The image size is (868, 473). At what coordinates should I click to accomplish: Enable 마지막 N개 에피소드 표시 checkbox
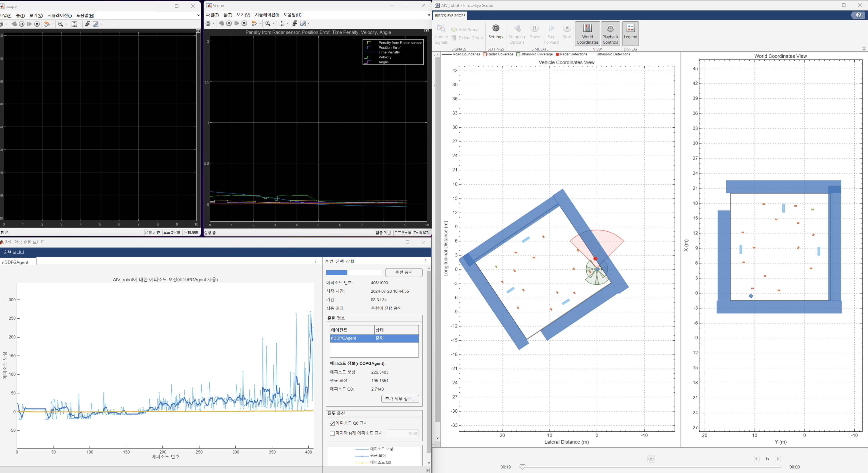coord(332,433)
